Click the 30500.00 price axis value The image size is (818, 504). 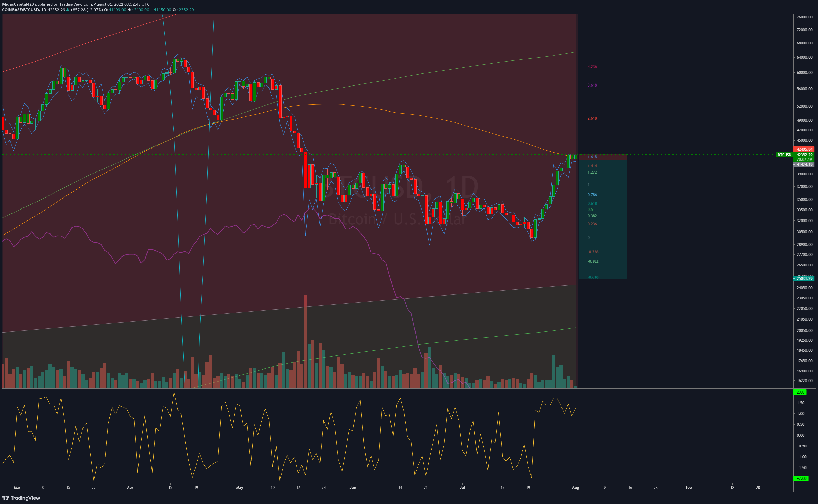(x=804, y=232)
